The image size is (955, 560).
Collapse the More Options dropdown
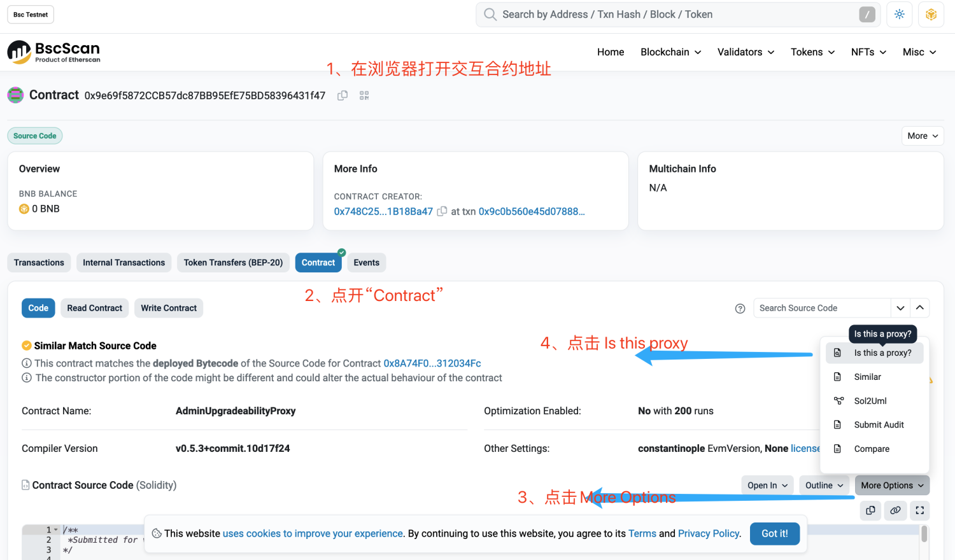point(892,486)
